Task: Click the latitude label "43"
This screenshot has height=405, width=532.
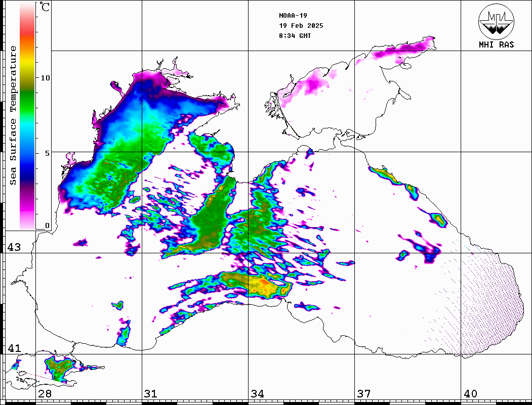Action: [x=14, y=247]
